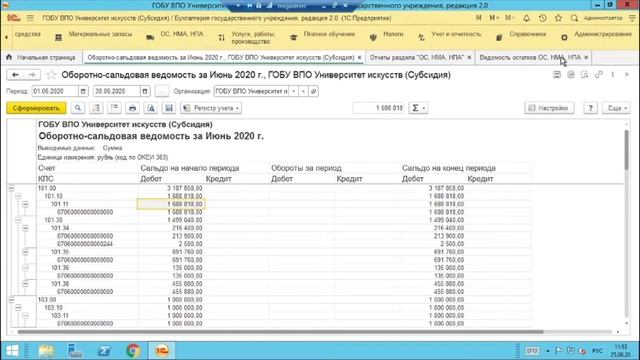Open Chrome from taskbar
Image resolution: width=640 pixels, height=360 pixels.
point(133,351)
